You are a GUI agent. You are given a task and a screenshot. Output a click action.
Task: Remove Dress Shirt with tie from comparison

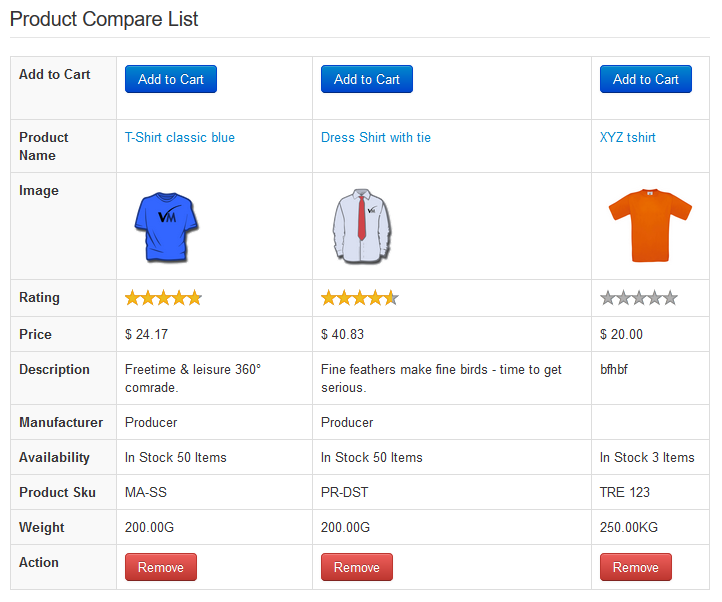[356, 567]
